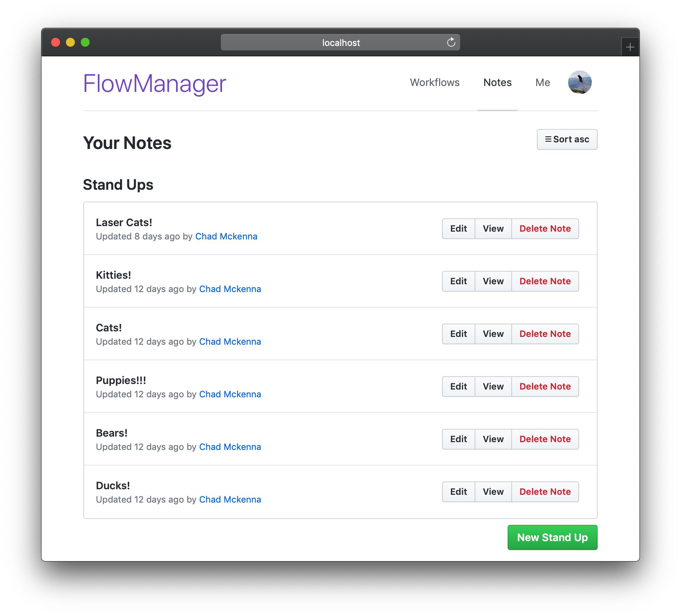Screen dimensions: 681x616
Task: Edit the Laser Cats! note
Action: pyautogui.click(x=458, y=229)
